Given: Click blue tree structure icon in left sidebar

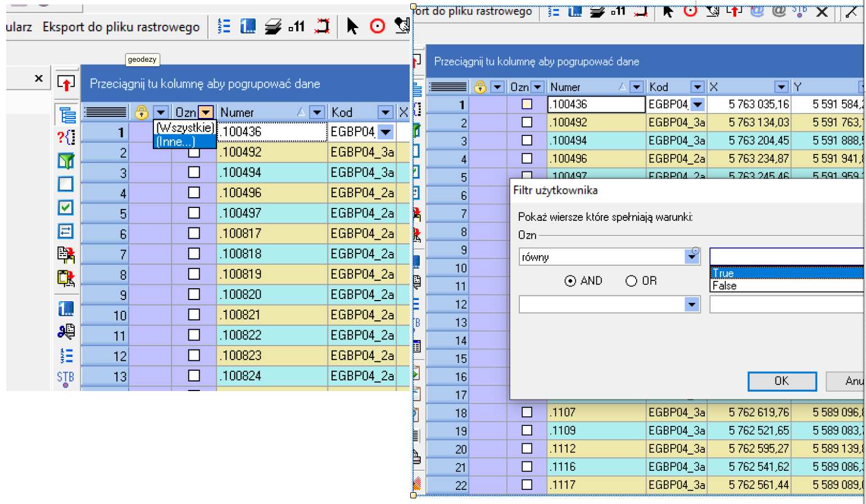Looking at the screenshot, I should tap(67, 115).
